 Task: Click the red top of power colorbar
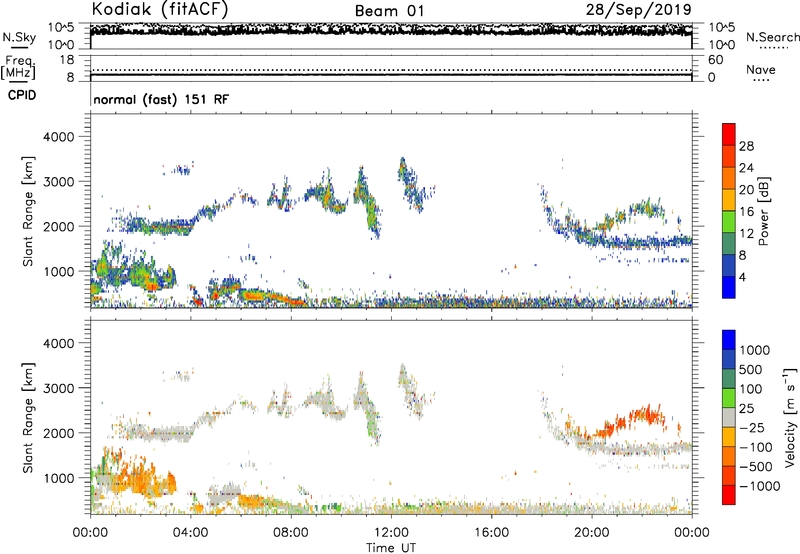click(729, 134)
